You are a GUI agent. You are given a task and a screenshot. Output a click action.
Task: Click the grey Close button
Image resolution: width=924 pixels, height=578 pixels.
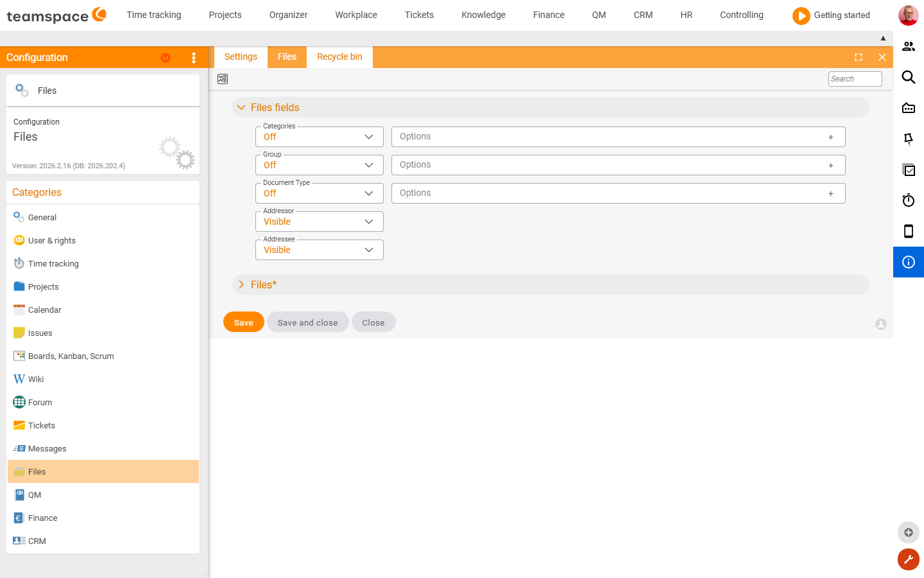click(x=373, y=322)
